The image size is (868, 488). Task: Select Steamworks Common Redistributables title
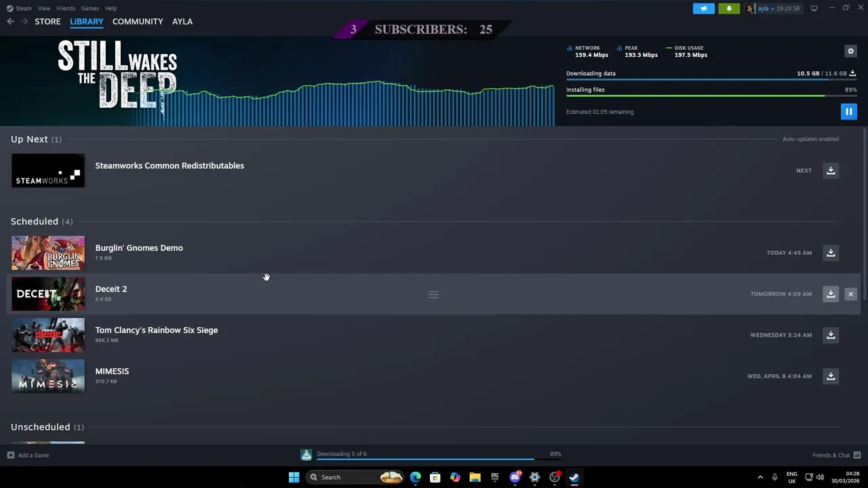click(170, 165)
